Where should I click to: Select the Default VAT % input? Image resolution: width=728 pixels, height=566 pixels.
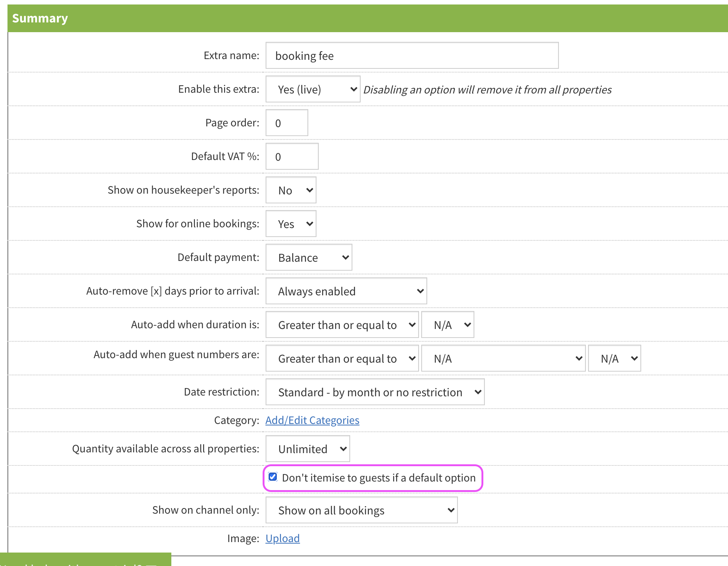pyautogui.click(x=292, y=157)
